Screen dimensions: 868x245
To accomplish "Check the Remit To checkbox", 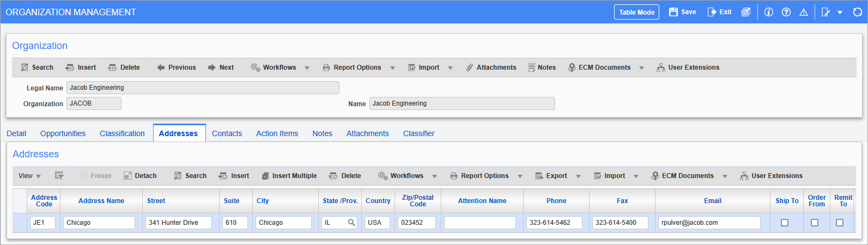I will click(x=839, y=223).
